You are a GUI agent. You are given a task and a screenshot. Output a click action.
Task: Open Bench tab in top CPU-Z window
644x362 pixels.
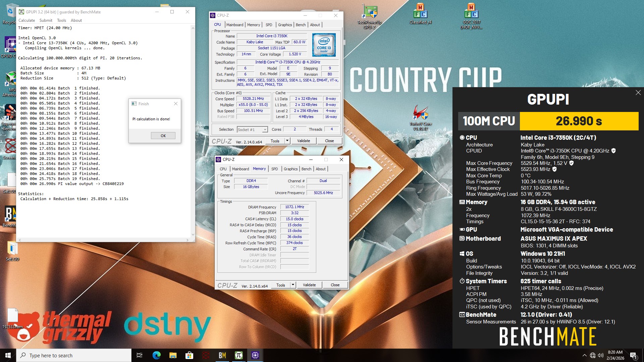coord(301,25)
